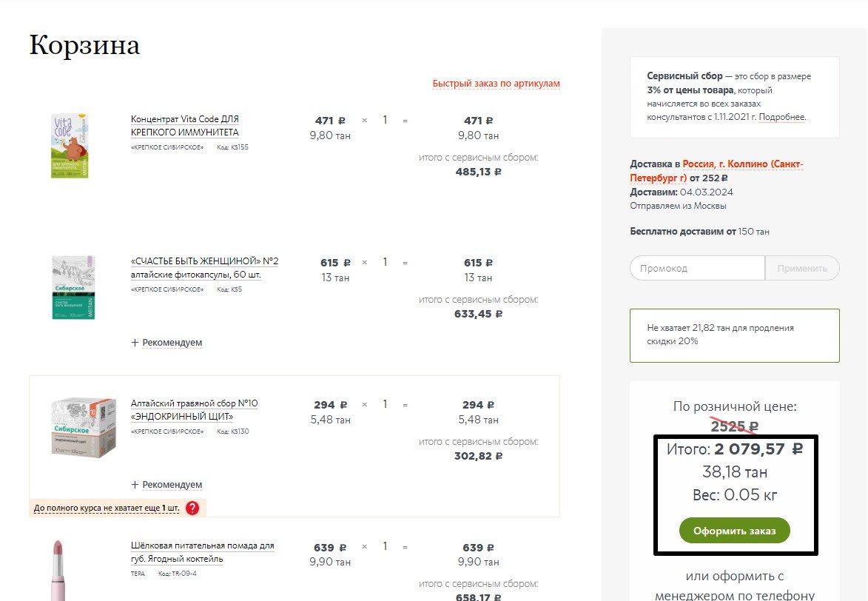Open the «Счастье быть женщиной» product image
Image resolution: width=868 pixels, height=601 pixels.
pos(73,288)
